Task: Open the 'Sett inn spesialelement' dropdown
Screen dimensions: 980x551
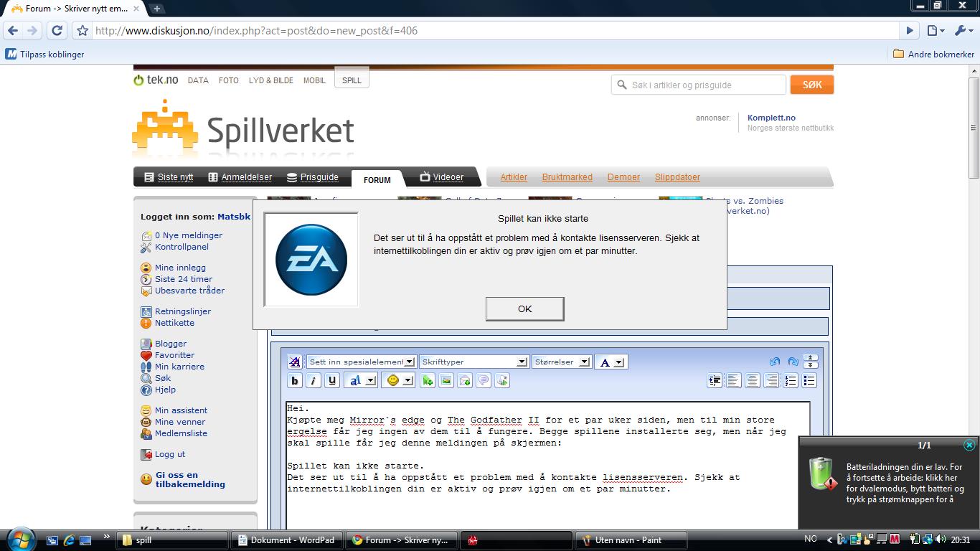Action: (361, 362)
